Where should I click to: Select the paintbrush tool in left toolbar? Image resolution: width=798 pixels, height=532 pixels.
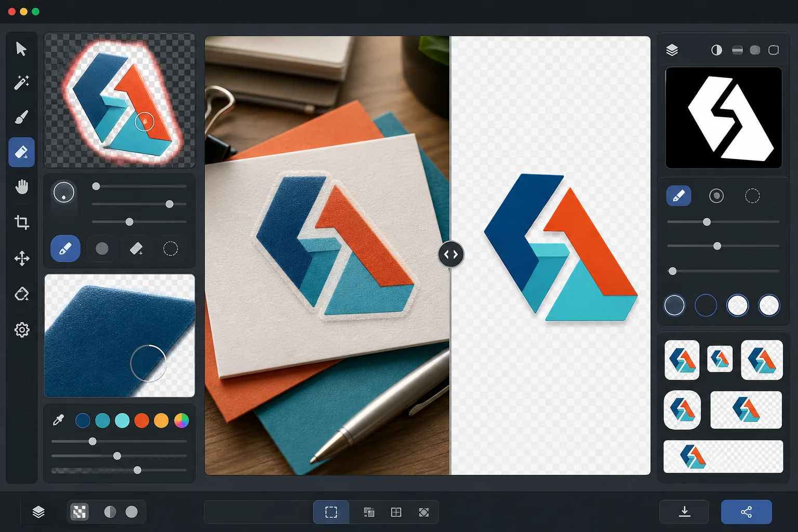click(x=21, y=117)
